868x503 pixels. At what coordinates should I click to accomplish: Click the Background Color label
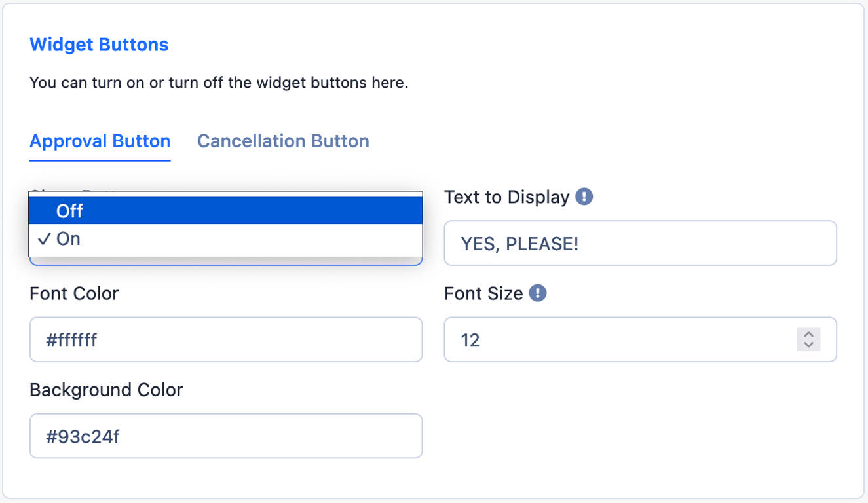pos(106,390)
